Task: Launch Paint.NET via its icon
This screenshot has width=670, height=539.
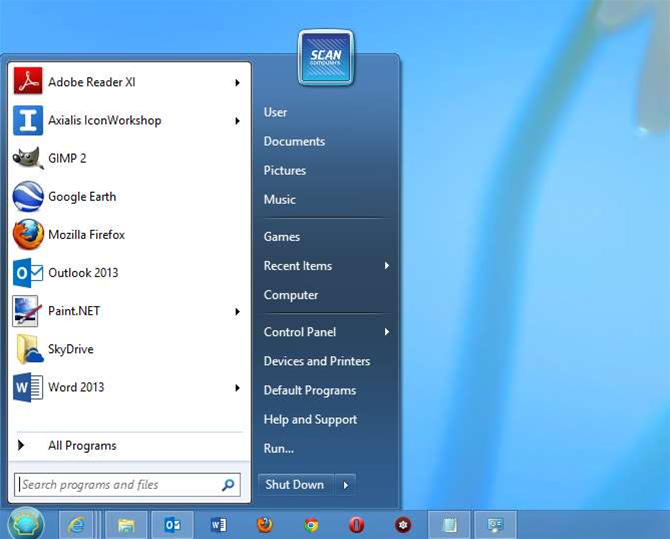Action: coord(27,311)
